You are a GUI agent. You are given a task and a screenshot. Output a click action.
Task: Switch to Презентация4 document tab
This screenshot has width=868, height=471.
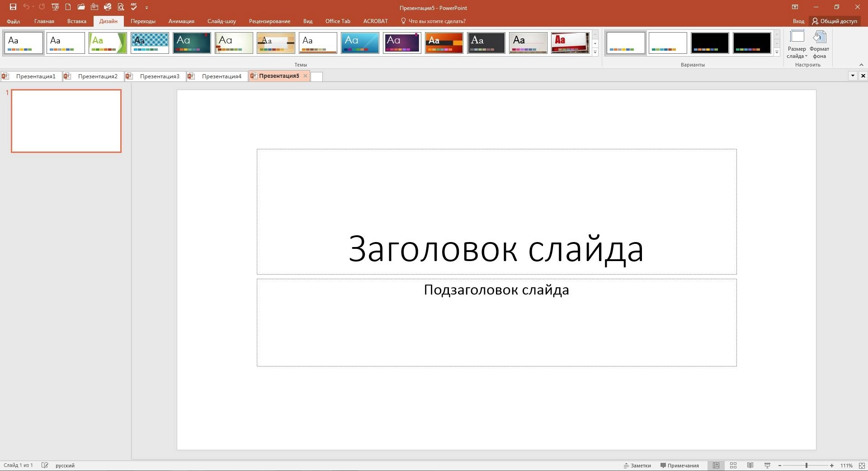[x=217, y=76]
